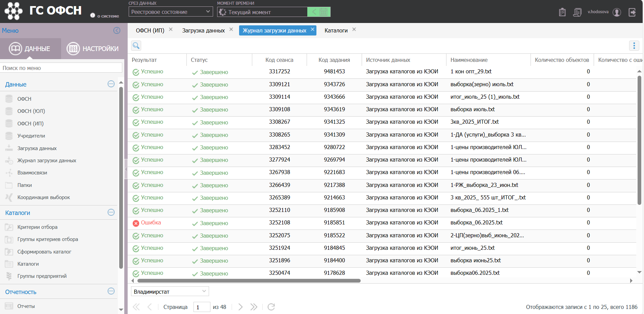Select row '1-РЖ_выборка_23_июн.txt'
644x314 pixels.
click(382, 185)
